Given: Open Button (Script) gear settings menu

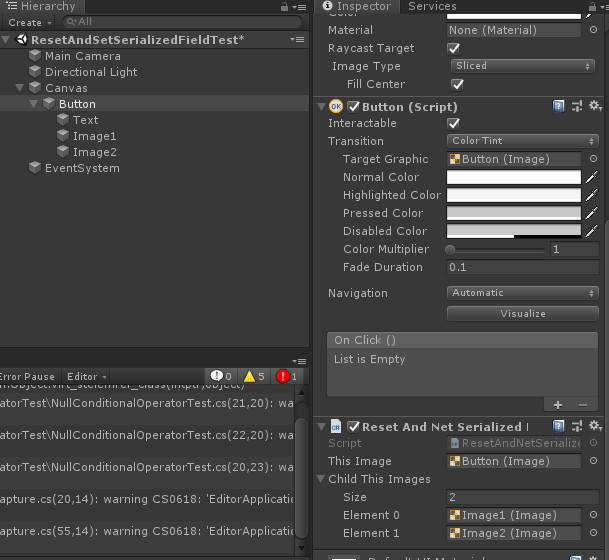Looking at the screenshot, I should coord(595,106).
